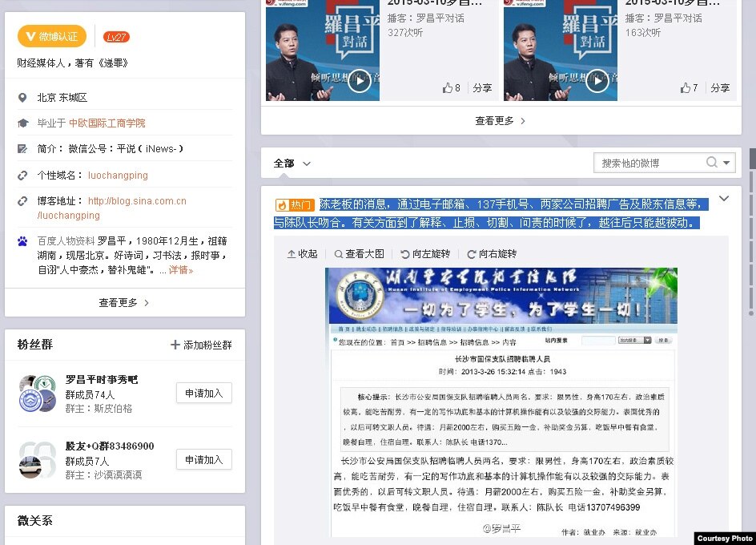
Task: Click 查看更多 in the profile card
Action: (x=124, y=303)
